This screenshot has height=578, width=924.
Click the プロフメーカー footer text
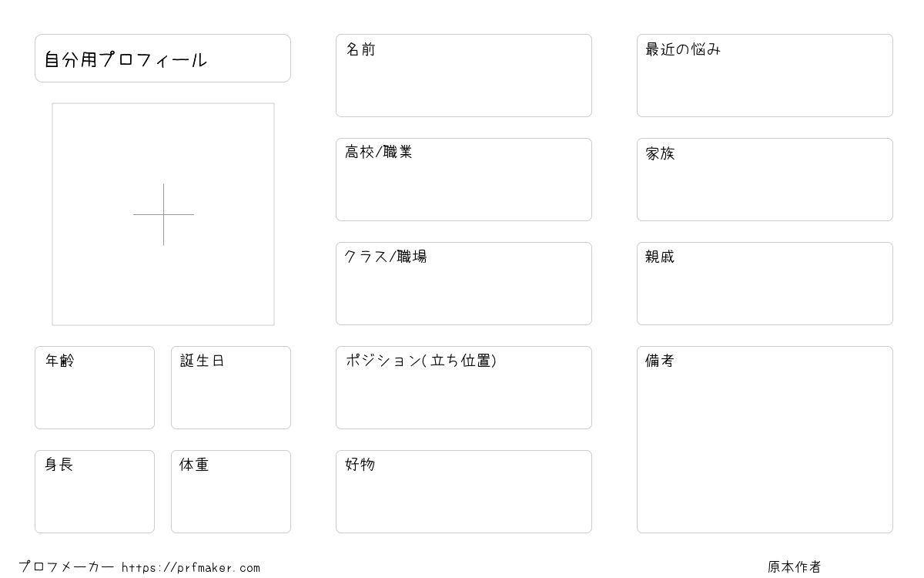pyautogui.click(x=66, y=567)
